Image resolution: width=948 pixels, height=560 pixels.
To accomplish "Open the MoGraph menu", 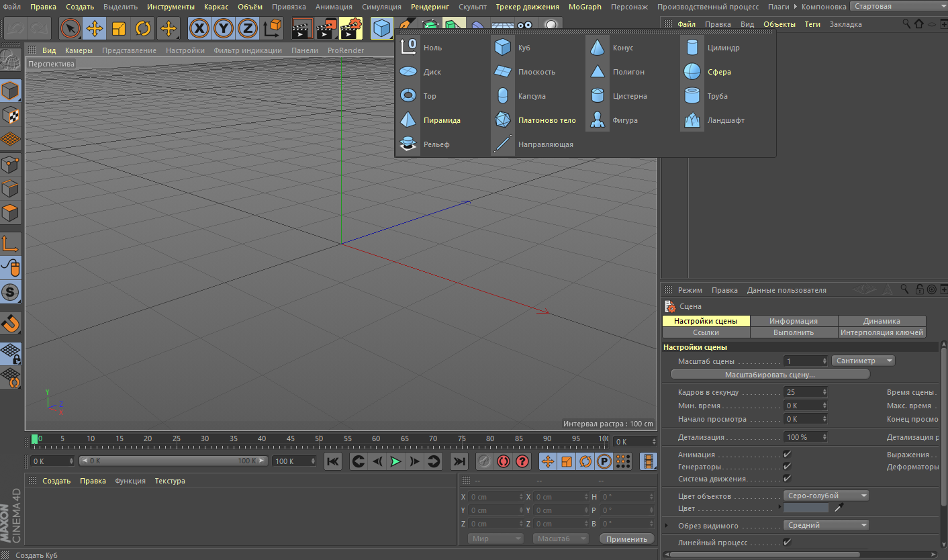I will [x=585, y=6].
